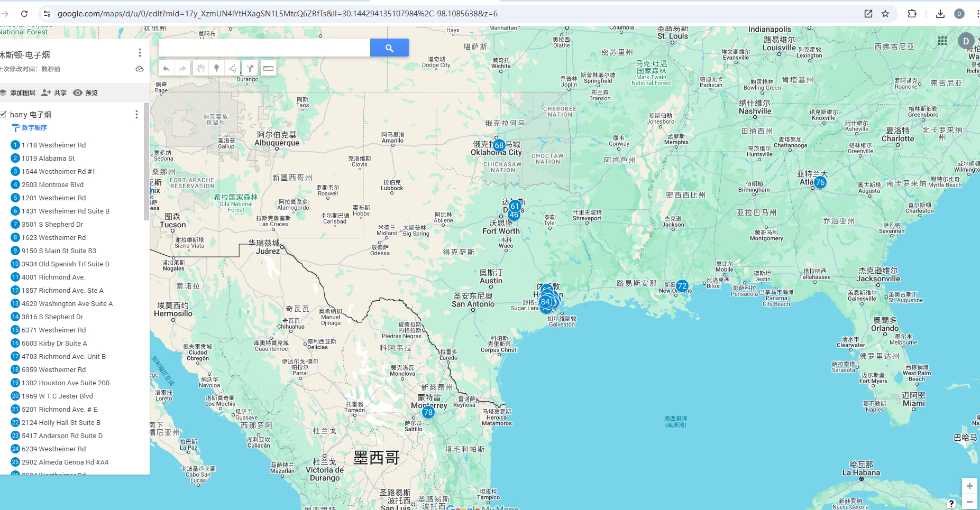980x510 pixels.
Task: Select the draw line tool
Action: pyautogui.click(x=233, y=68)
